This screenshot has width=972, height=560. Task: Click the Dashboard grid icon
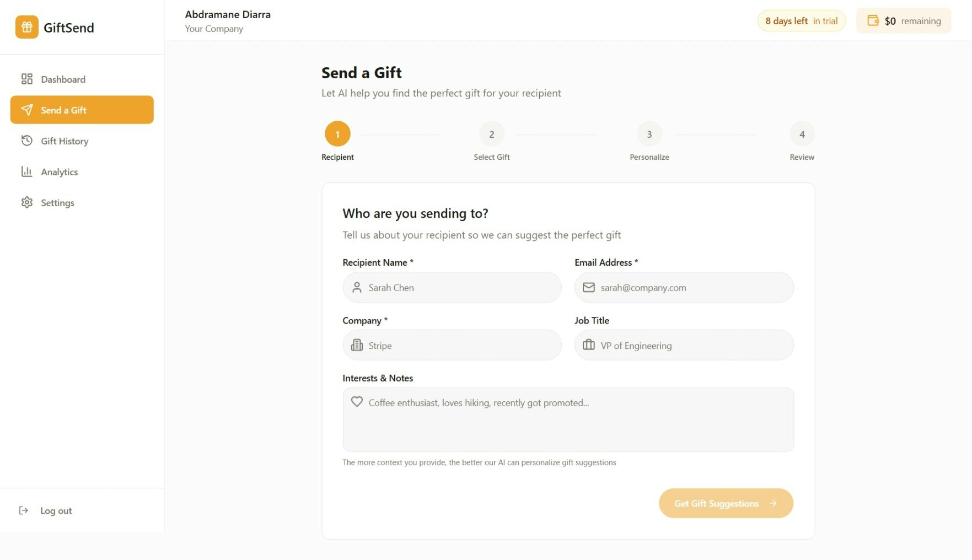pos(26,79)
